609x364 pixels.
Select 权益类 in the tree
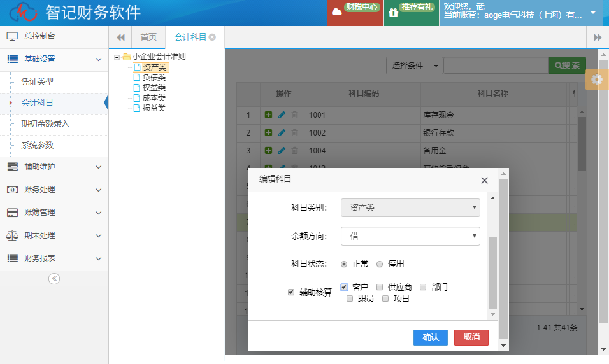[154, 88]
